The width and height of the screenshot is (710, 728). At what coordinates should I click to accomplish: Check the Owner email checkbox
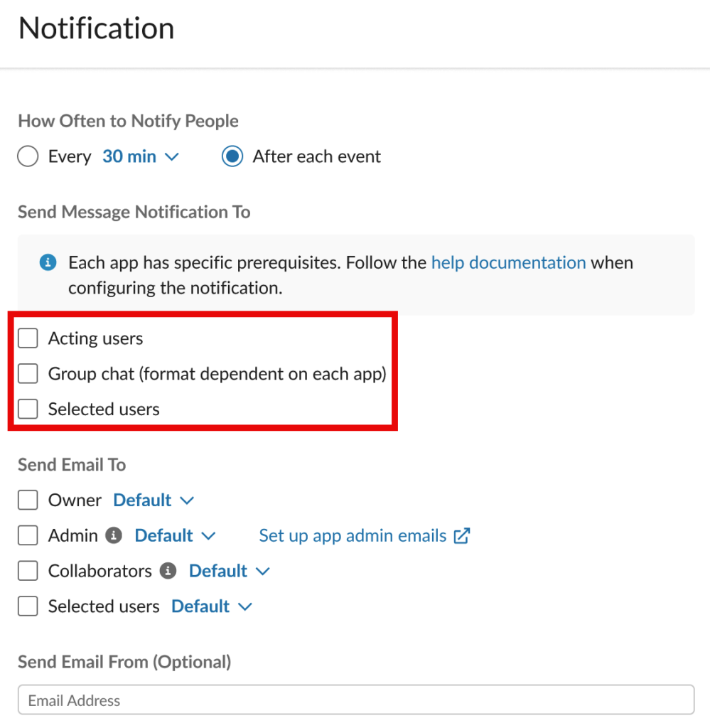pos(27,500)
